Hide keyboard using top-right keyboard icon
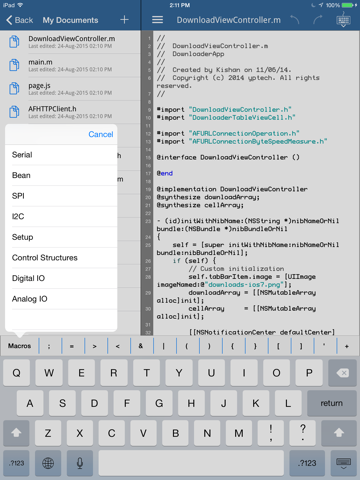The width and height of the screenshot is (360, 480). click(x=343, y=20)
